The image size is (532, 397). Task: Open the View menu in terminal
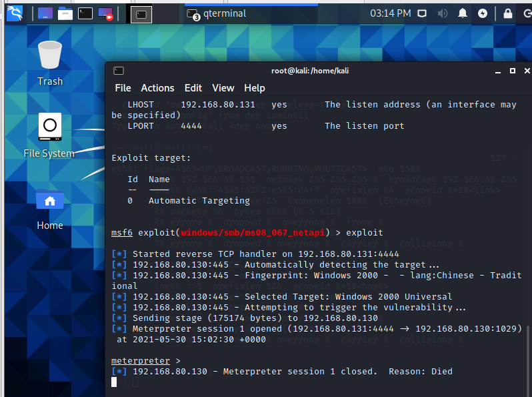[x=223, y=88]
